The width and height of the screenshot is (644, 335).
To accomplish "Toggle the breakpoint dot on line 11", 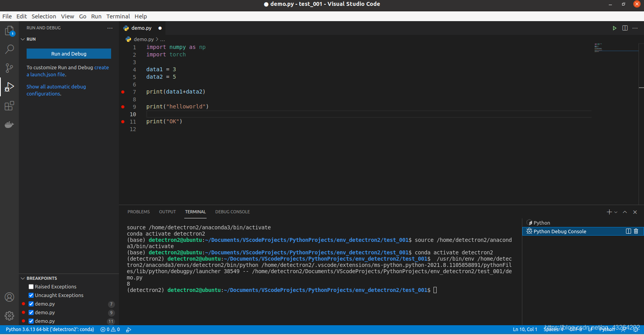I will pyautogui.click(x=123, y=122).
